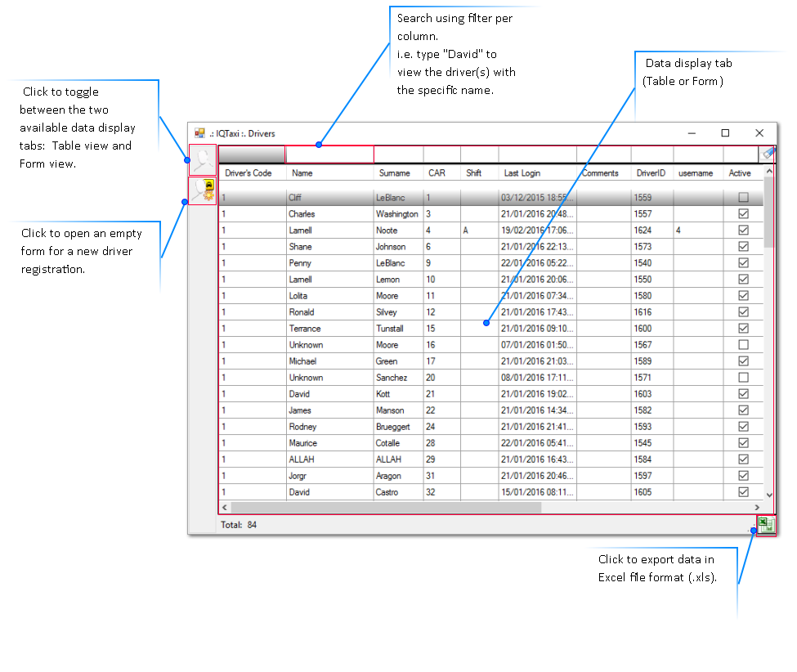Select Last Login '15/01/2016 08:11...'
Screen dimensions: 797x672
pos(537,492)
